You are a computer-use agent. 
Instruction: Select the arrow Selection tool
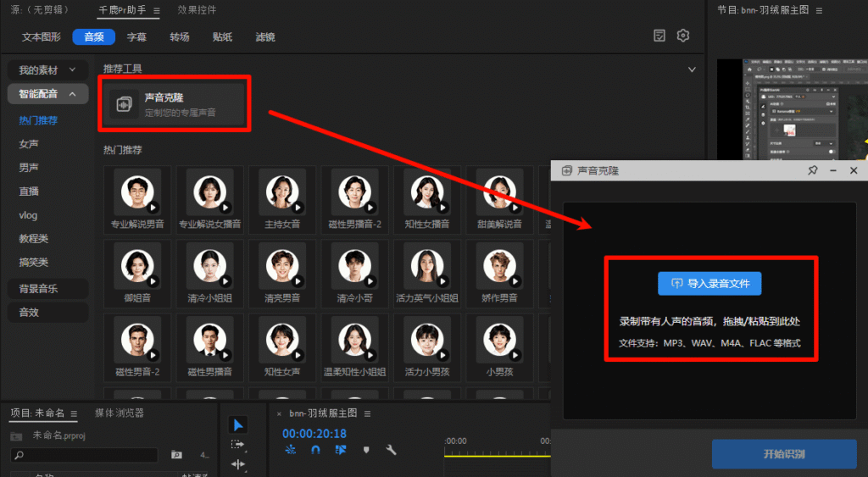[238, 424]
